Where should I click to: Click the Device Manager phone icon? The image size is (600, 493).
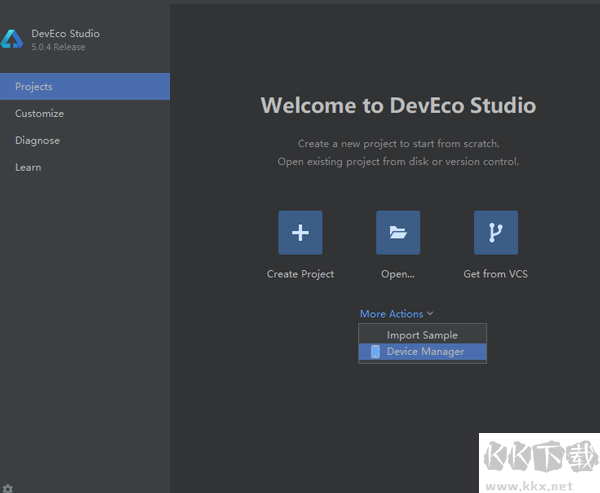pos(375,351)
